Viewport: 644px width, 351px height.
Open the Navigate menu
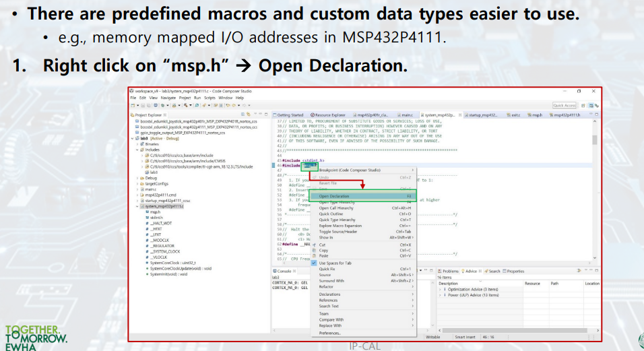[x=168, y=98]
